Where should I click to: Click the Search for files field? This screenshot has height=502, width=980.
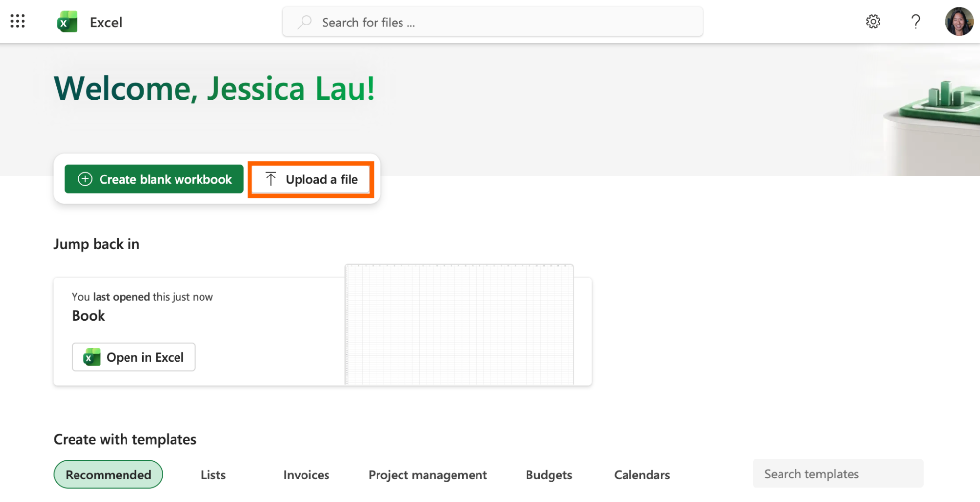[492, 22]
